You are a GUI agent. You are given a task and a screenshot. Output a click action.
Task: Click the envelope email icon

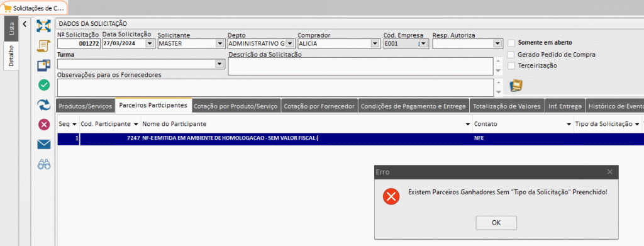click(43, 144)
